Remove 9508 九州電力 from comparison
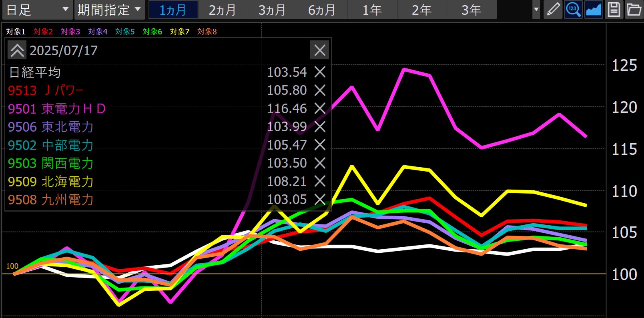This screenshot has width=644, height=318. pyautogui.click(x=319, y=199)
